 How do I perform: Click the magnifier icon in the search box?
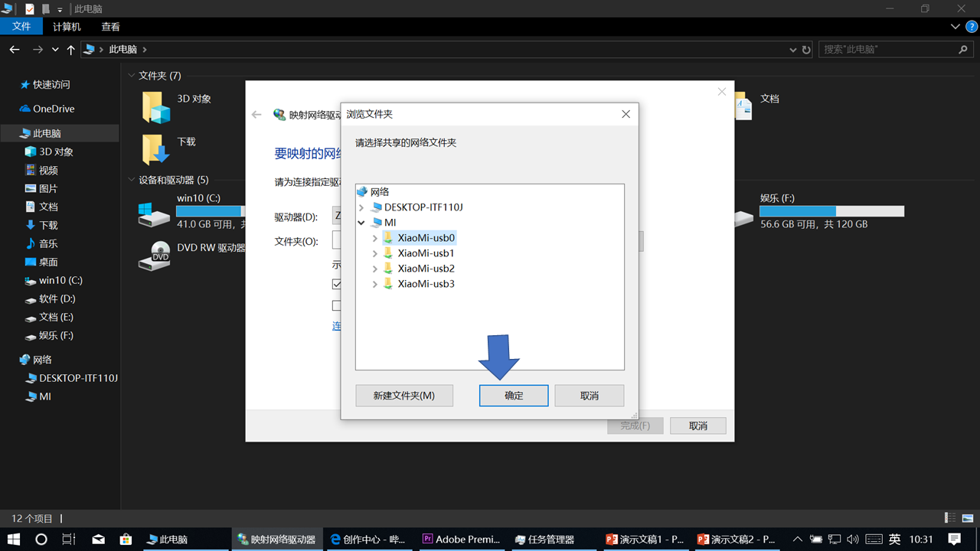click(x=963, y=49)
